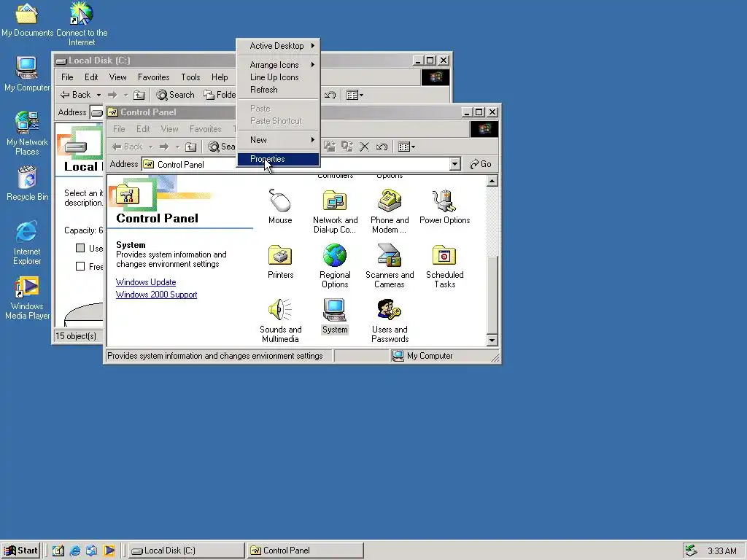
Task: Choose Line Up Icons in context menu
Action: coord(278,77)
